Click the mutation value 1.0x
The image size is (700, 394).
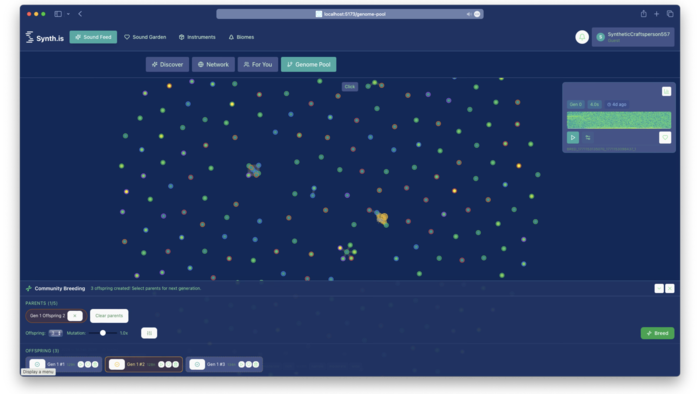(x=124, y=333)
